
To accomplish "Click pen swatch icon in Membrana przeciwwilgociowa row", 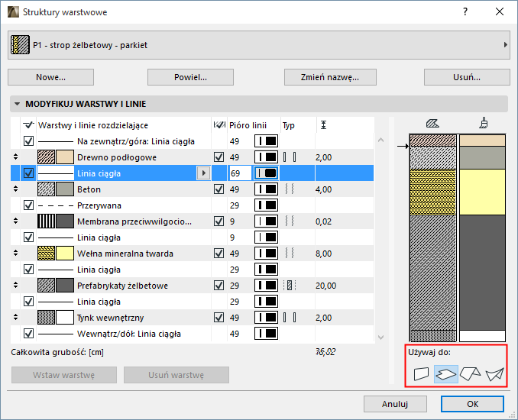I will [266, 221].
